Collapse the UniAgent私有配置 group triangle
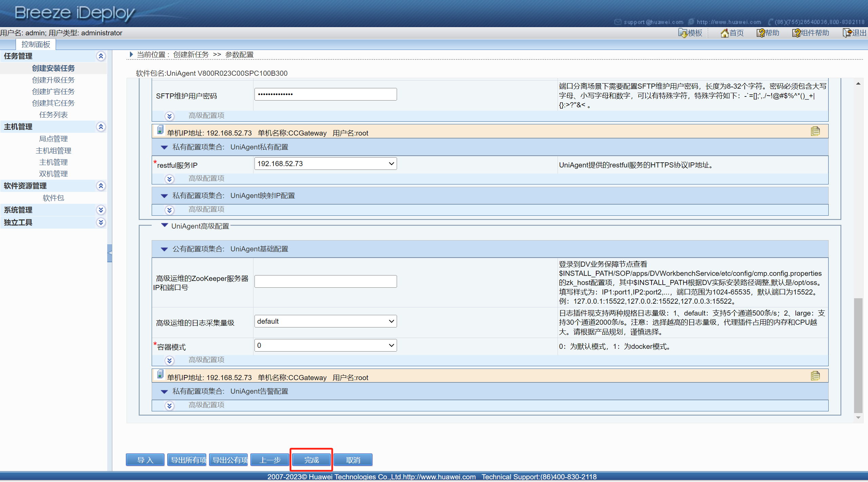868x482 pixels. [164, 147]
